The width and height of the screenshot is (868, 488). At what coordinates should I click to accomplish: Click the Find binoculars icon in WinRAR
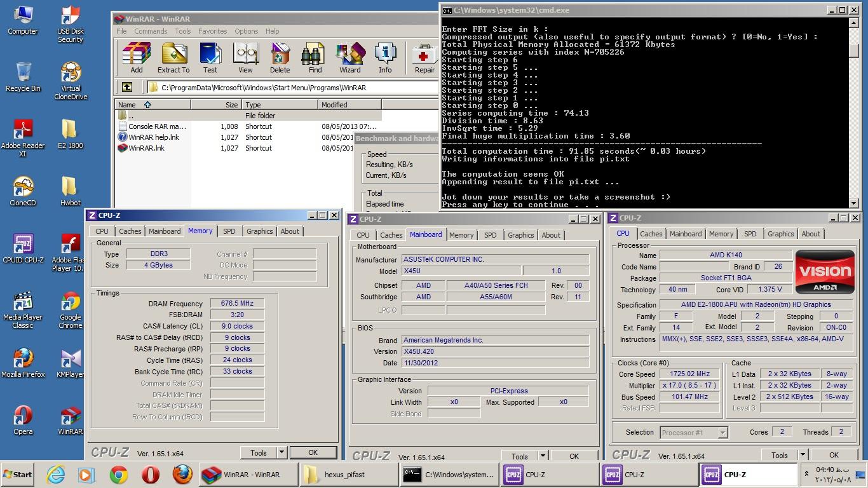tap(315, 58)
